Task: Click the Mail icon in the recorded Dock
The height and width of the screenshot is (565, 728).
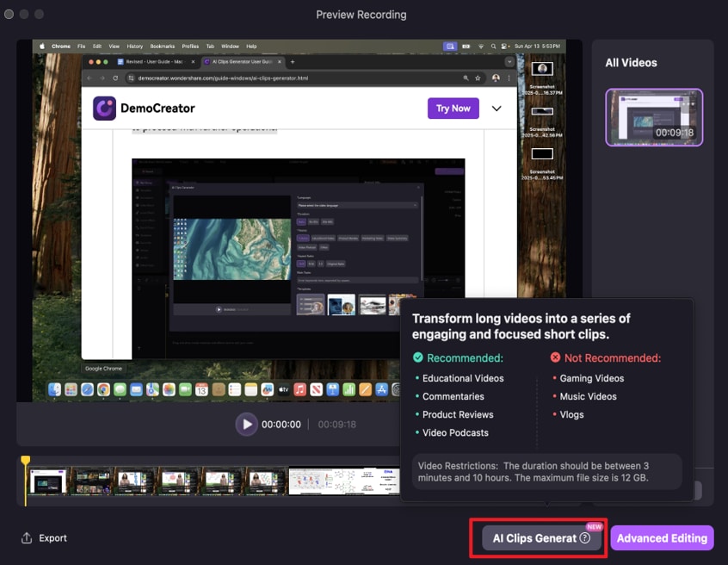Action: click(136, 389)
